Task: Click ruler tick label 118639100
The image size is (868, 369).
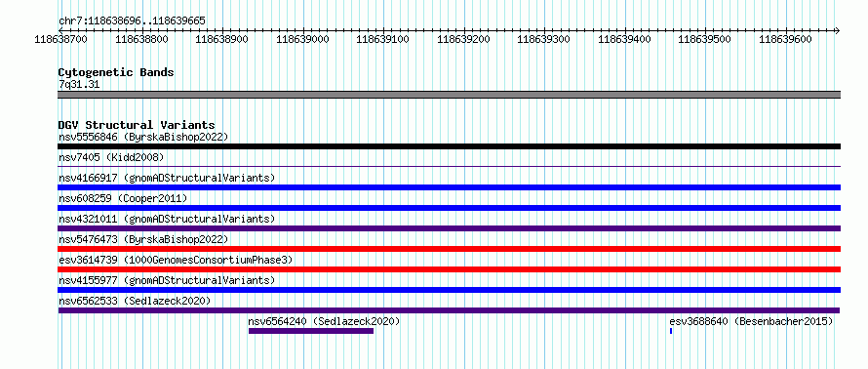Action: pos(382,39)
